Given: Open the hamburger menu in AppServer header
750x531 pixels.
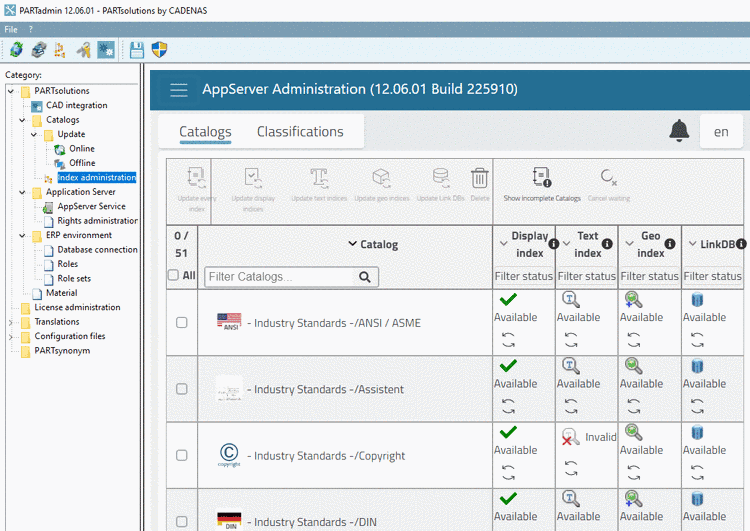Looking at the screenshot, I should tap(179, 90).
